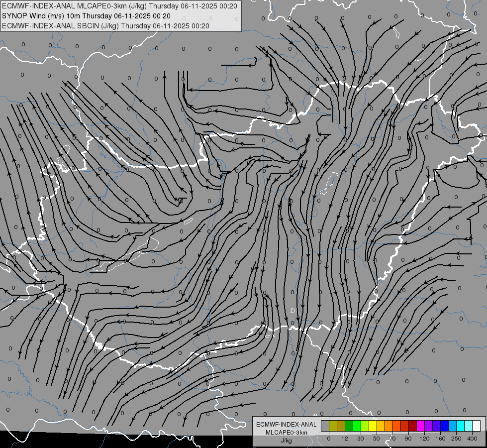This screenshot has height=448, width=487.
Task: Click legend label MLCAPE0-3km
Action: click(287, 433)
